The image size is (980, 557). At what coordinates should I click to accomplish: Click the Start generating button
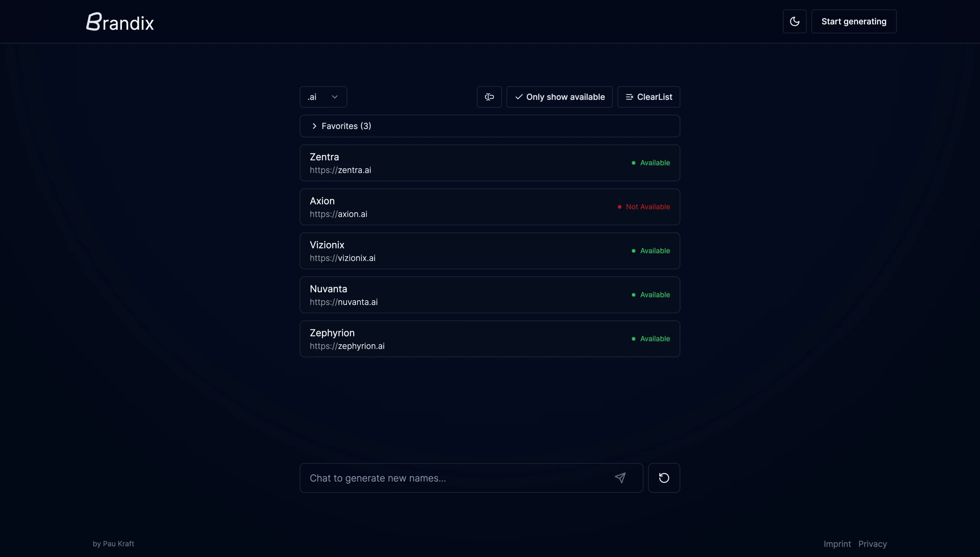(853, 21)
